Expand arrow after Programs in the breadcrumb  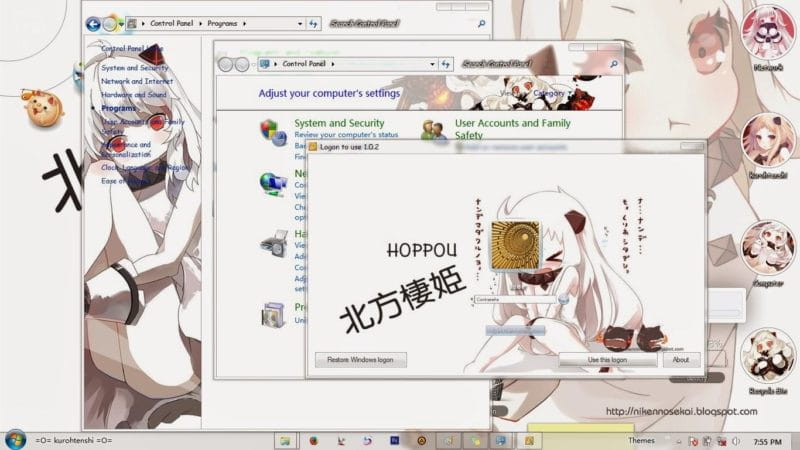pyautogui.click(x=244, y=23)
